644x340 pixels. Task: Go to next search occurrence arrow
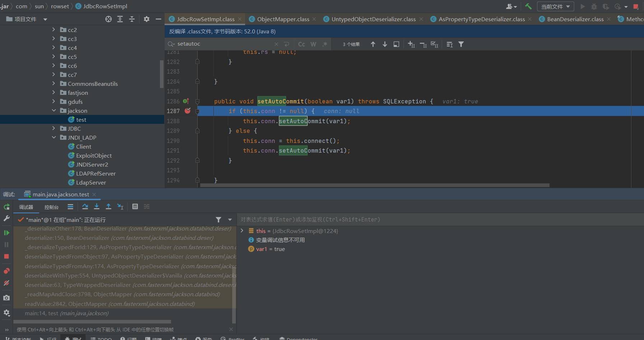pyautogui.click(x=385, y=44)
